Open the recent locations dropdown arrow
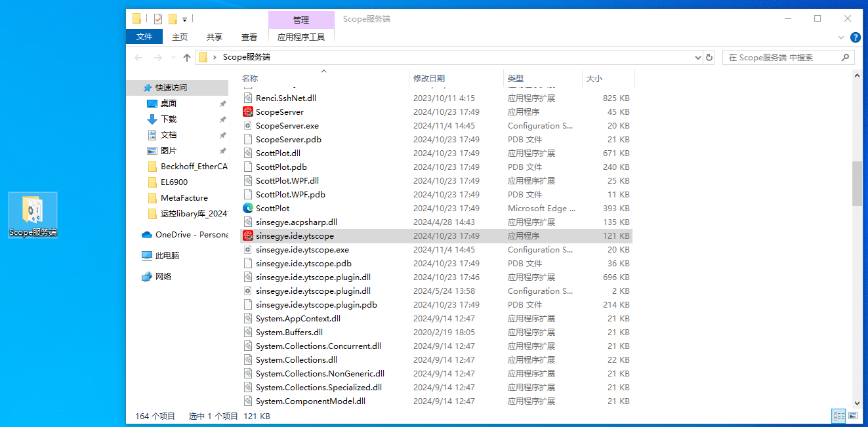868x427 pixels. [173, 58]
